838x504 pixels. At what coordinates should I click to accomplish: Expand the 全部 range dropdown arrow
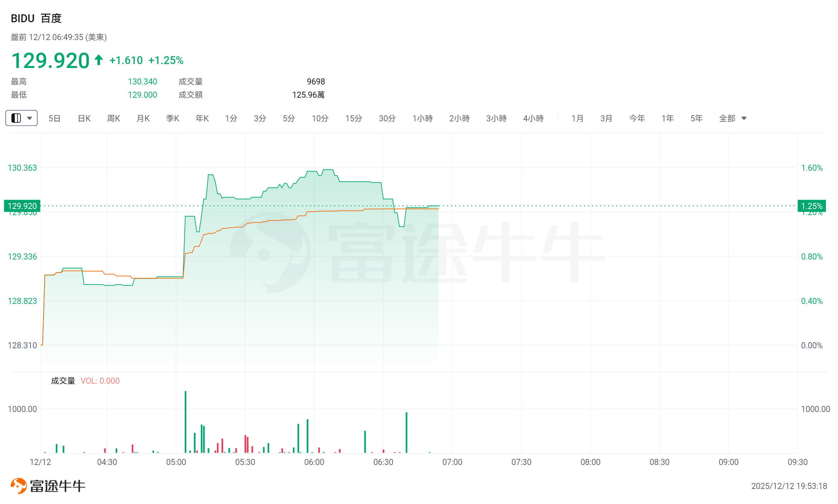[744, 118]
